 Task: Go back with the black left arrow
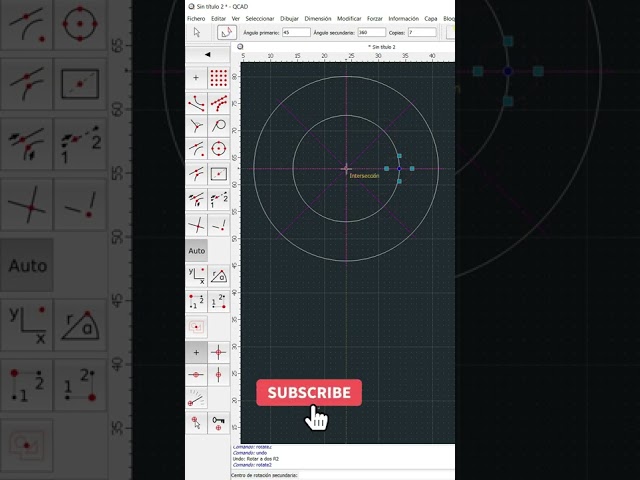(207, 54)
